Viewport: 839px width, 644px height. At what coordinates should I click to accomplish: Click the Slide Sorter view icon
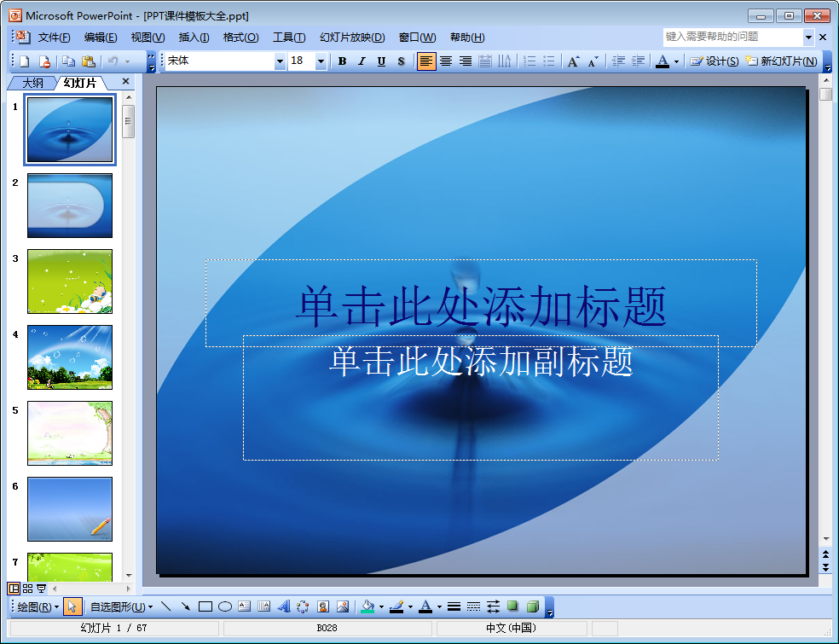(28, 589)
